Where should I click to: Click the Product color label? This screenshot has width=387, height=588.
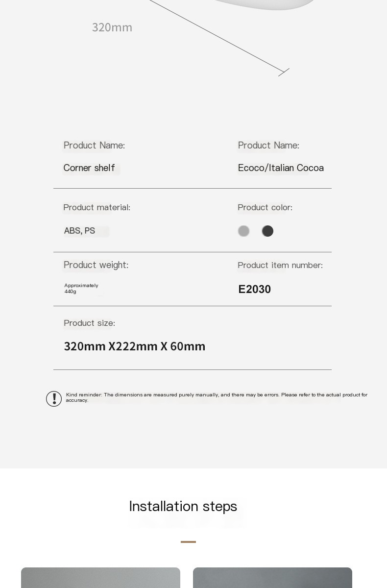265,207
